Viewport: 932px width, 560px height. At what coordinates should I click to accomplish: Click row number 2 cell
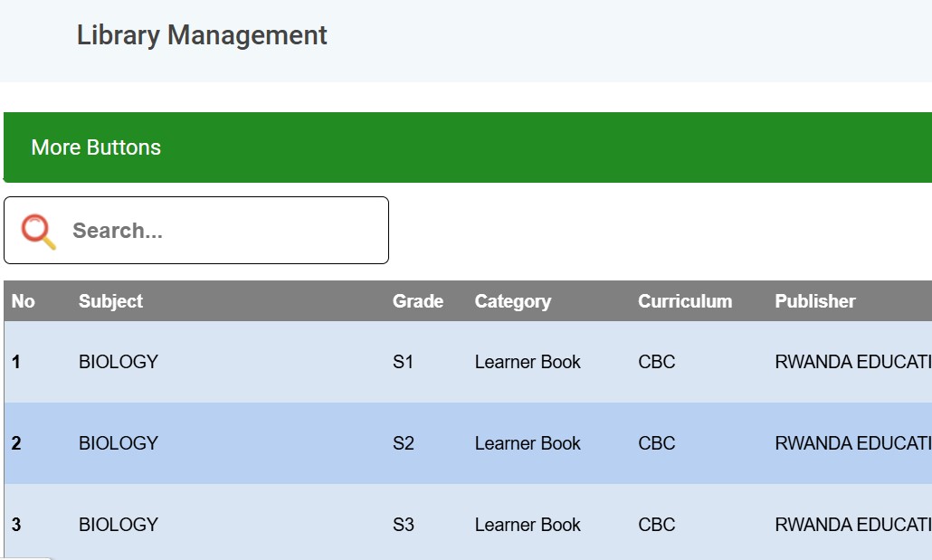pyautogui.click(x=16, y=443)
